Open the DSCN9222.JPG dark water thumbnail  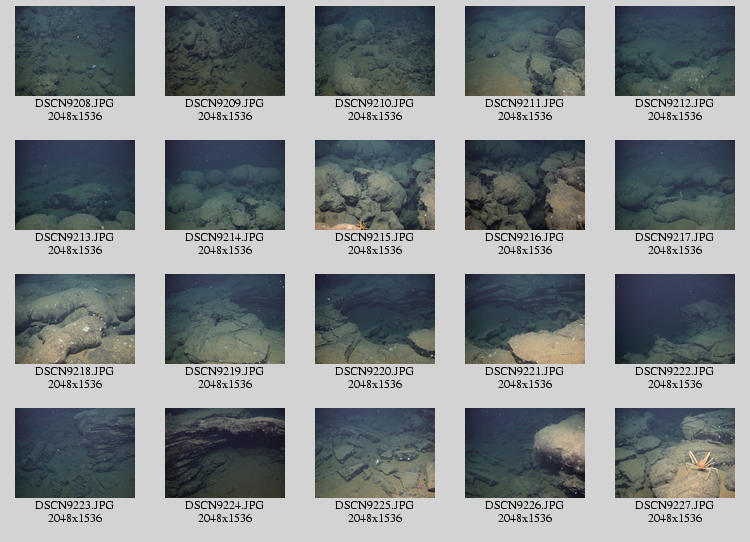[x=675, y=319]
